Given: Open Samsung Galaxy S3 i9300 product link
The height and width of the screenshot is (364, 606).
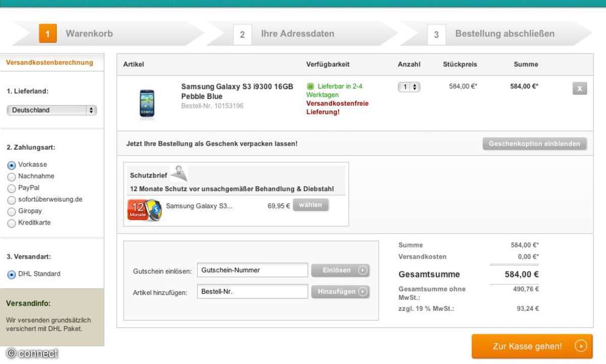Looking at the screenshot, I should [x=237, y=92].
